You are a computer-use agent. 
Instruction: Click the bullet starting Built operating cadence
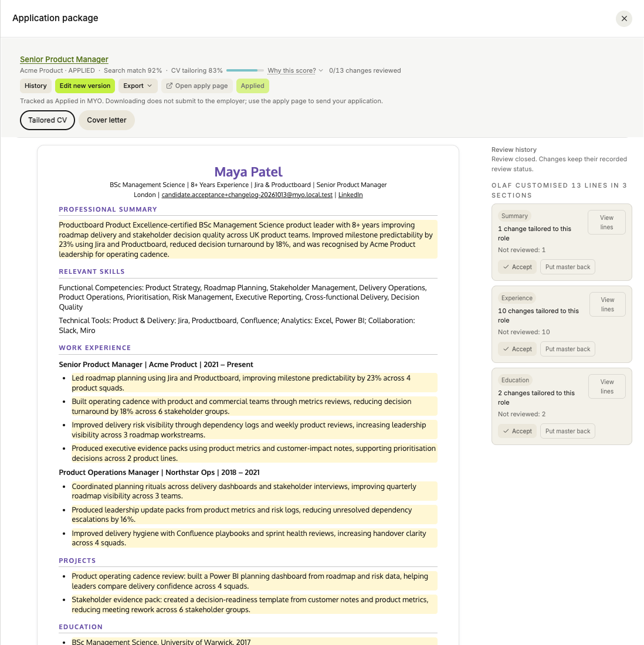pyautogui.click(x=255, y=406)
